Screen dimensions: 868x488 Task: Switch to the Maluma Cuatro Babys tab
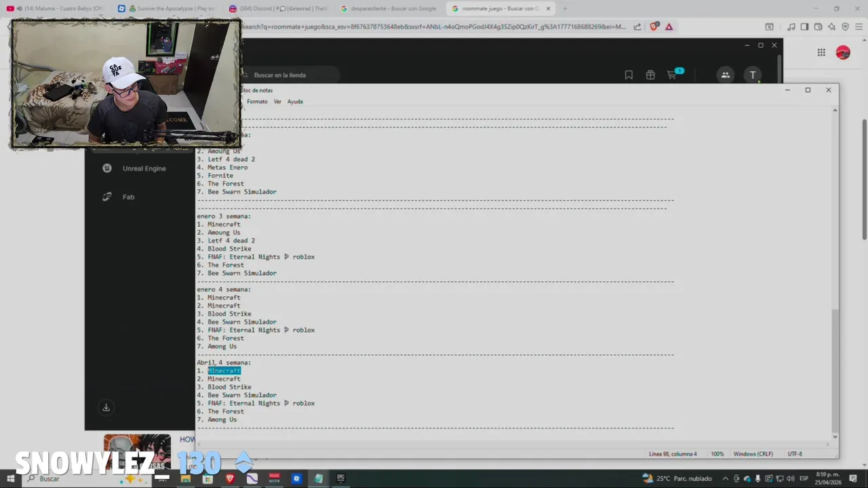pos(56,9)
